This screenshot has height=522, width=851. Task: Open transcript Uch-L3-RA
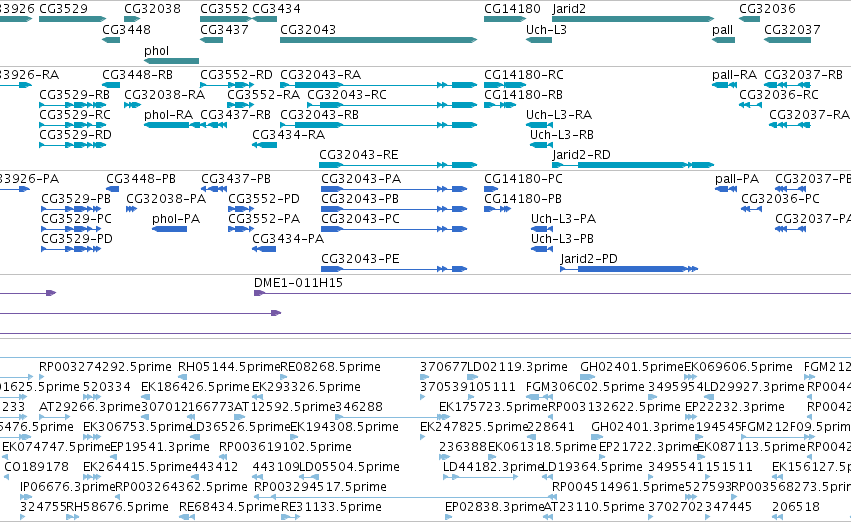[558, 114]
